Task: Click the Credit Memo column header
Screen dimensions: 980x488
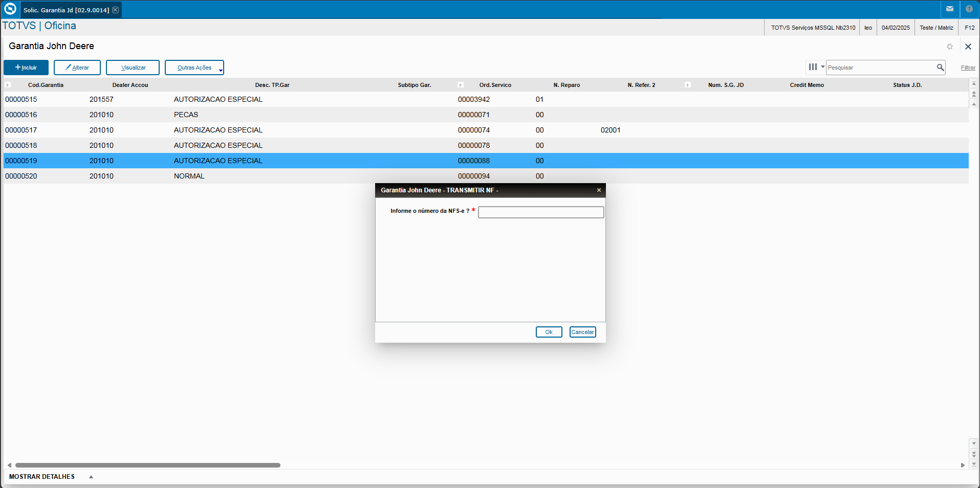Action: (x=807, y=85)
